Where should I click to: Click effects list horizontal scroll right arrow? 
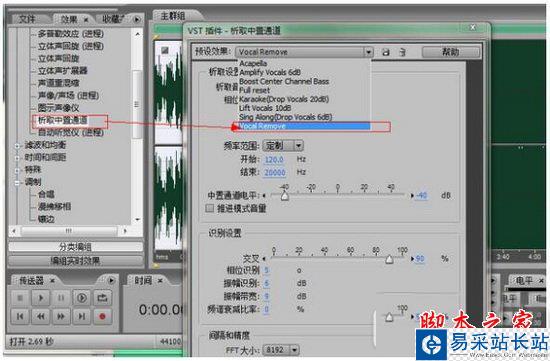[125, 231]
